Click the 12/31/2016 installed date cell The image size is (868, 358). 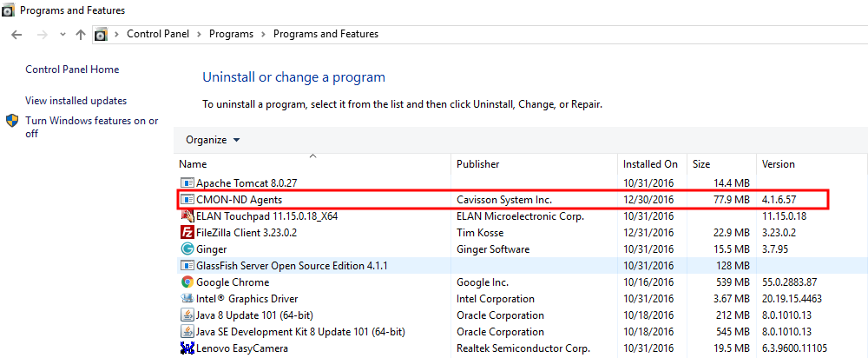pyautogui.click(x=648, y=233)
